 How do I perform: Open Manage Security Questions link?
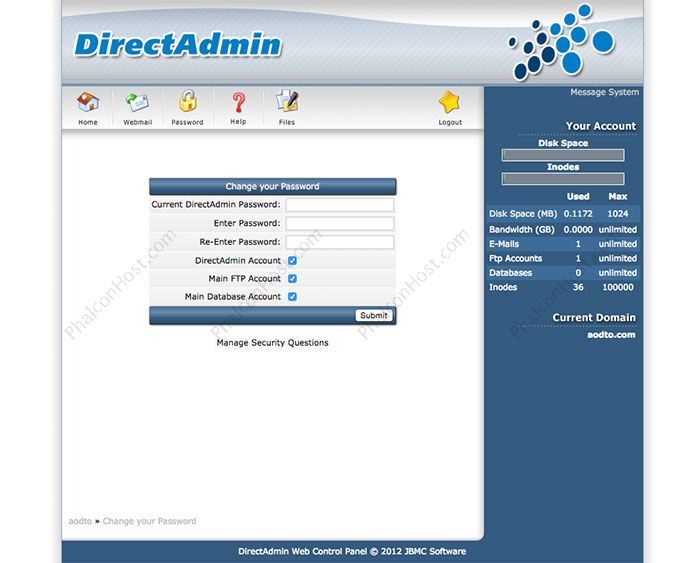(272, 342)
